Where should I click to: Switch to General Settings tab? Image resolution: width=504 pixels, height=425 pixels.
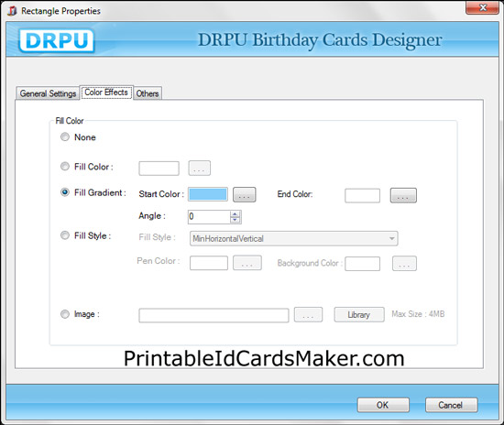[x=48, y=93]
